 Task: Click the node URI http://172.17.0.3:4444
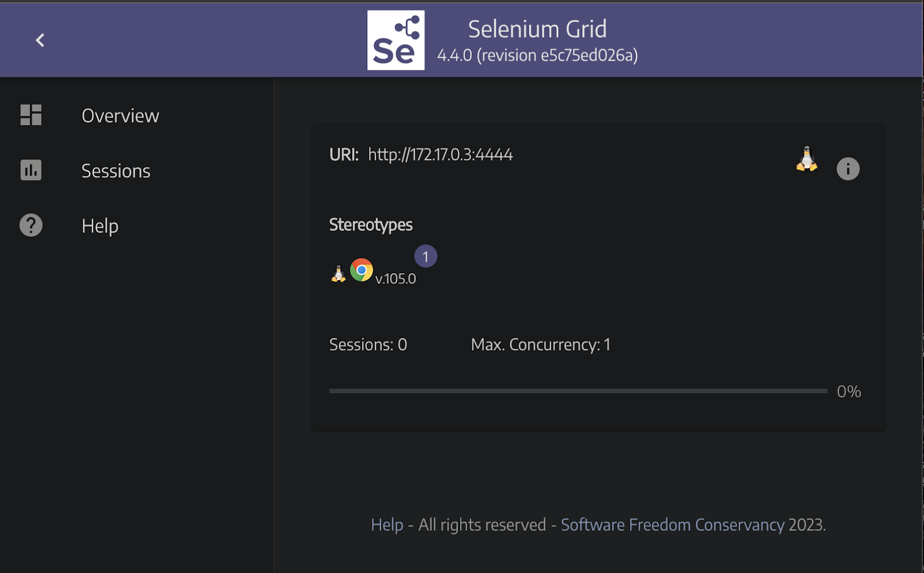[x=440, y=155]
